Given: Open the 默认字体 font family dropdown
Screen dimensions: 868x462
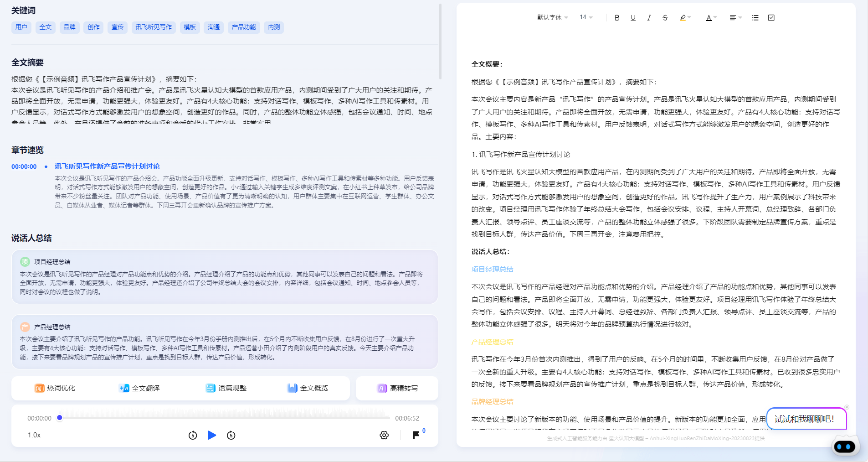Looking at the screenshot, I should pos(551,17).
